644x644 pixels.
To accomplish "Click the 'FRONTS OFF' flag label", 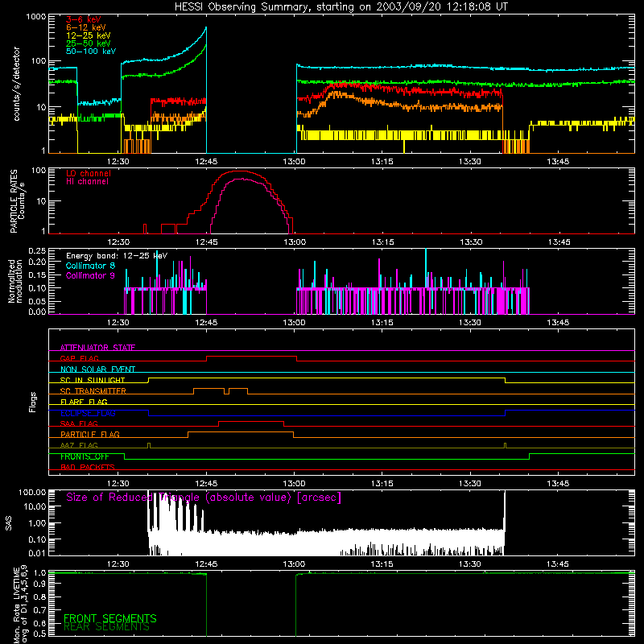I will tap(85, 456).
